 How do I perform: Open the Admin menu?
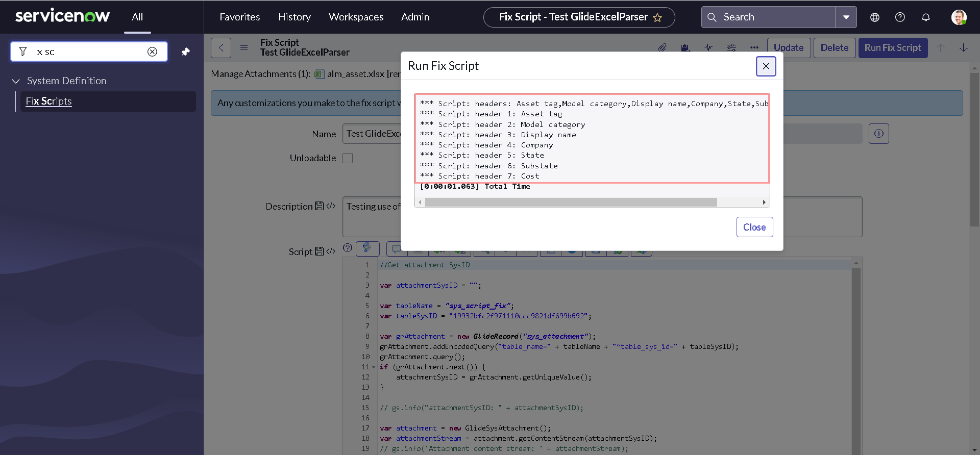[415, 17]
